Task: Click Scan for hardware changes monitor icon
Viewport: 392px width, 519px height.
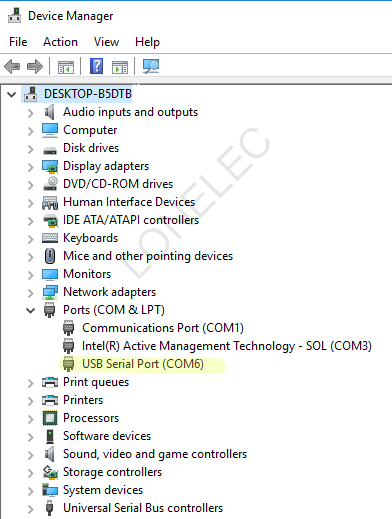Action: [x=151, y=66]
